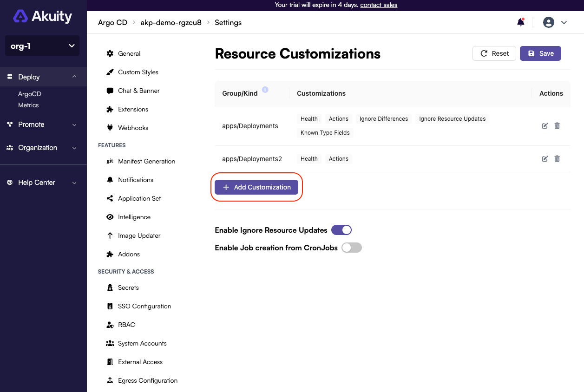The height and width of the screenshot is (392, 584).
Task: Open the edit icon for apps/Deployments2
Action: click(545, 158)
